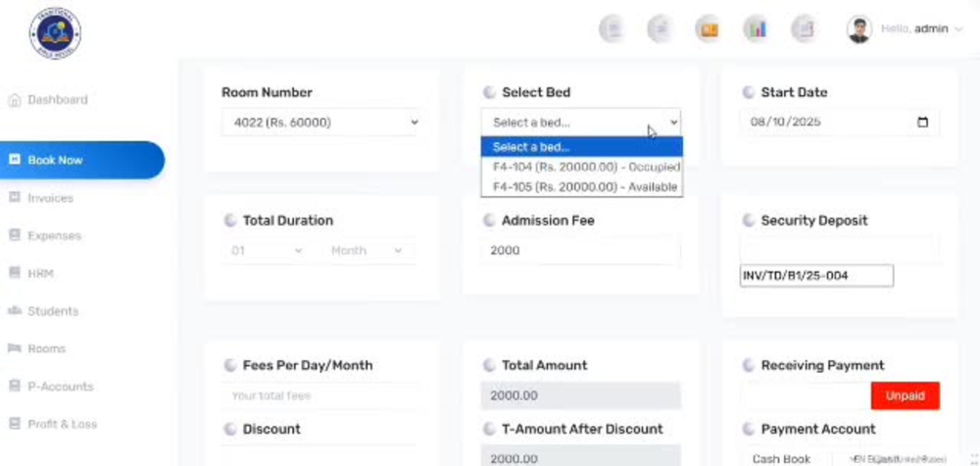The height and width of the screenshot is (466, 980).
Task: Click the Admission Fee field showing 2000
Action: tap(580, 250)
